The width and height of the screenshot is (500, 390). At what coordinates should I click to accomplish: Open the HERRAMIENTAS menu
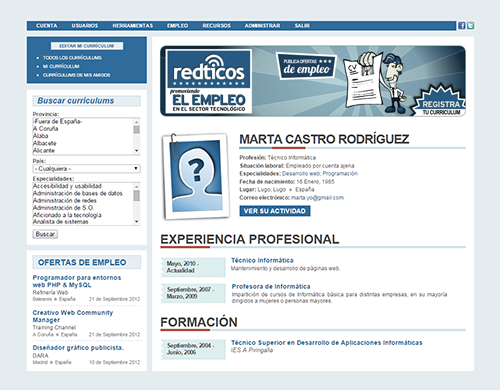pyautogui.click(x=132, y=26)
